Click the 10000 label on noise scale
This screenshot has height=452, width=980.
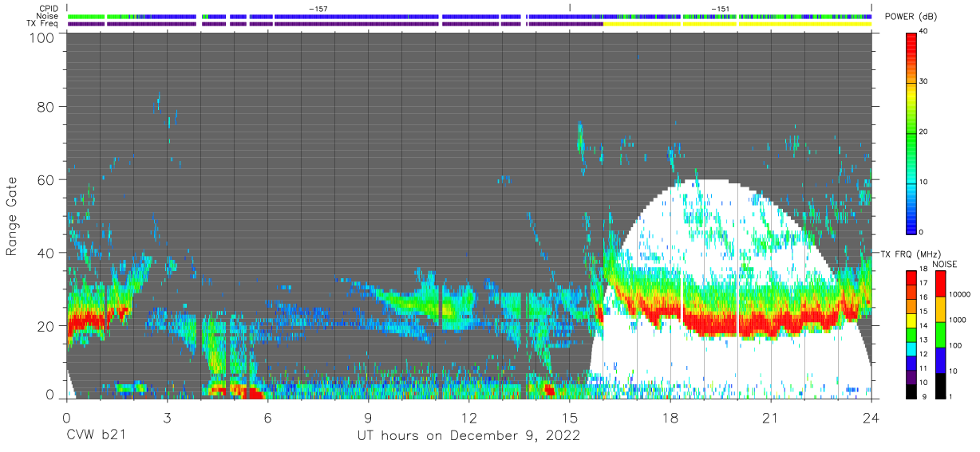pos(962,295)
